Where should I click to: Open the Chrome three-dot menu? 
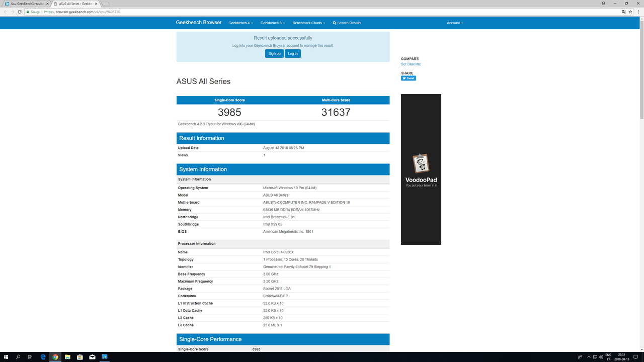(x=639, y=12)
